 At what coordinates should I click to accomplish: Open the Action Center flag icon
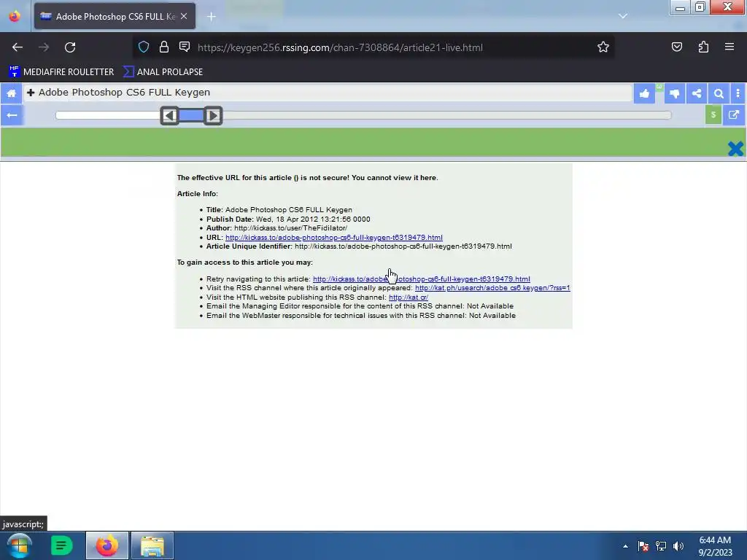pos(643,546)
